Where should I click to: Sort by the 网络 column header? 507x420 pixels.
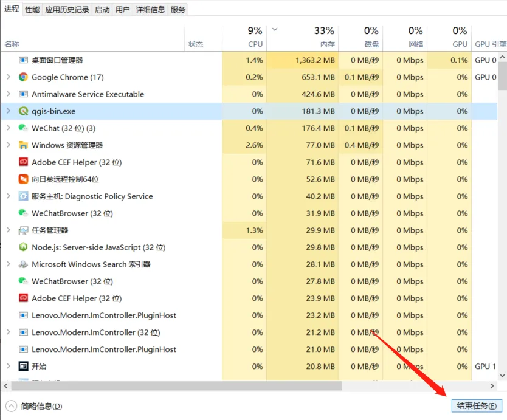[405, 38]
